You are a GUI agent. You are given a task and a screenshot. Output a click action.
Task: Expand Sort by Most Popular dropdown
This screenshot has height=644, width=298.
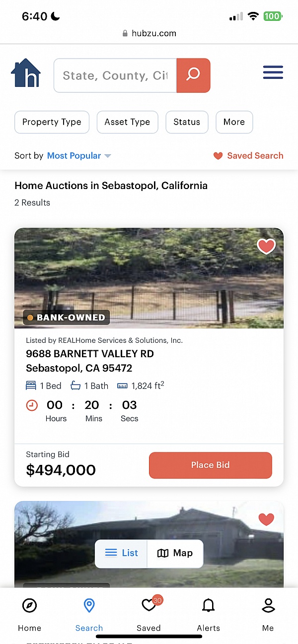point(78,156)
